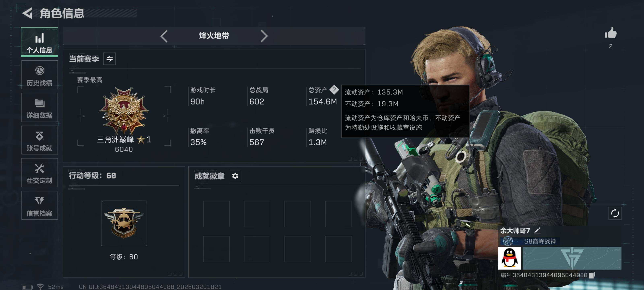Select the first empty achievement badge slot
The width and height of the screenshot is (644, 290).
(216, 214)
